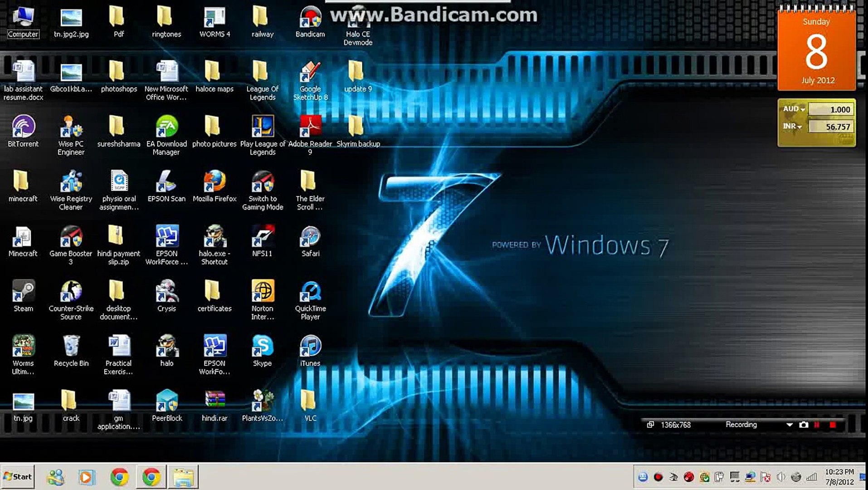Open calendar gadget showing Sunday 8
This screenshot has height=490, width=868.
pyautogui.click(x=817, y=49)
